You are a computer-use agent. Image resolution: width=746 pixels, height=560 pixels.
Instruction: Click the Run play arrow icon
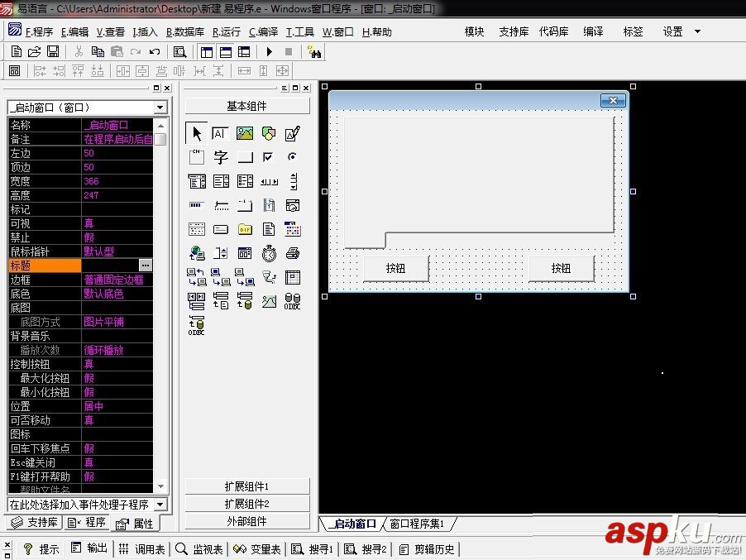(x=270, y=51)
